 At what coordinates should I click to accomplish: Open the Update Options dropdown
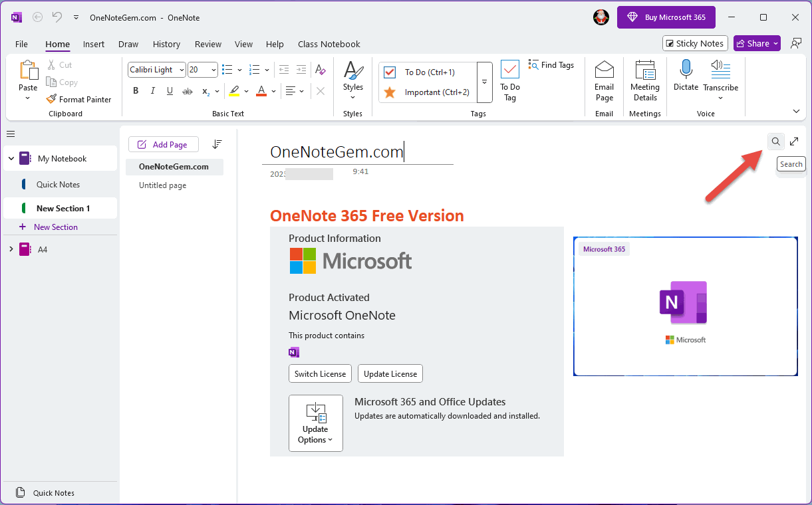point(315,423)
